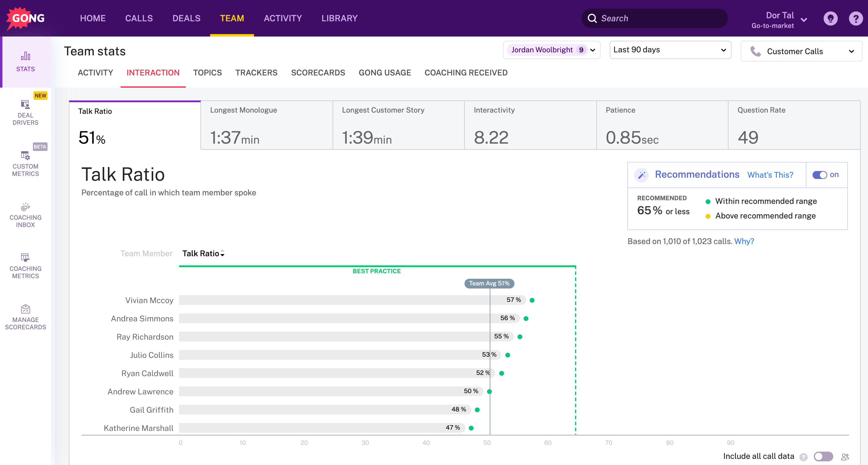Enable Include all call data toggle
Viewport: 868px width, 465px height.
click(x=823, y=456)
